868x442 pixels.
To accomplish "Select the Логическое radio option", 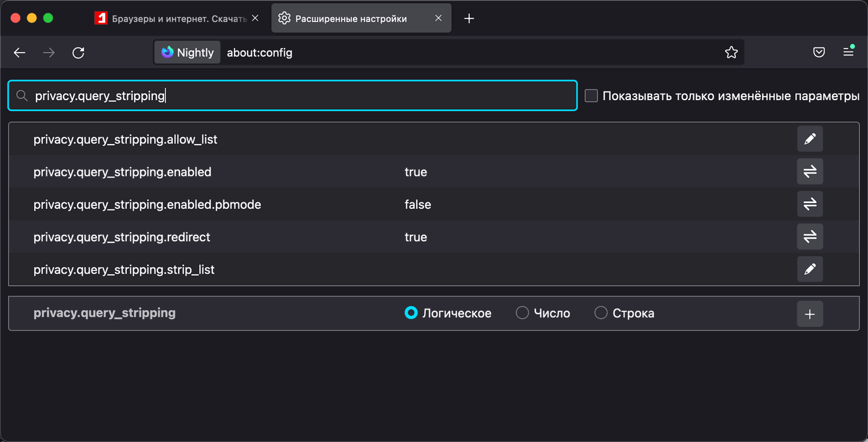I will 411,313.
